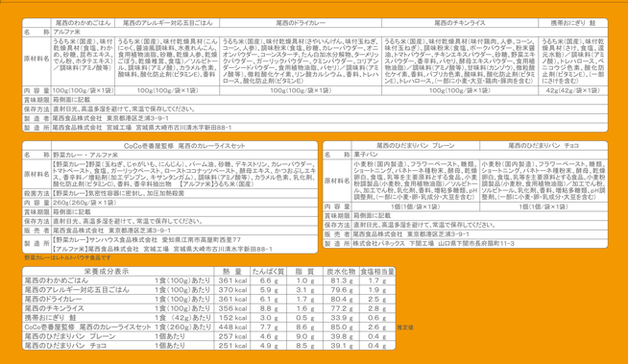Viewport: 628px width, 364px height.
Task: Click the 販売者 label in the bread table
Action: (x=337, y=234)
